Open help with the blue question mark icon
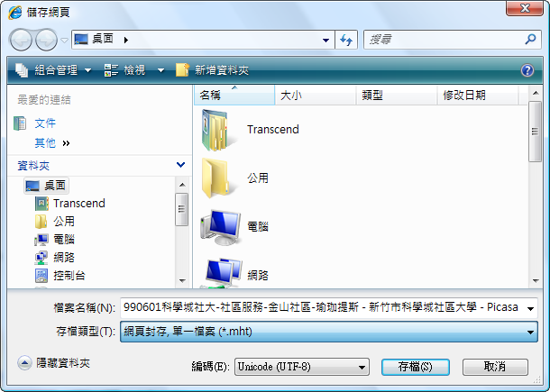 click(527, 70)
